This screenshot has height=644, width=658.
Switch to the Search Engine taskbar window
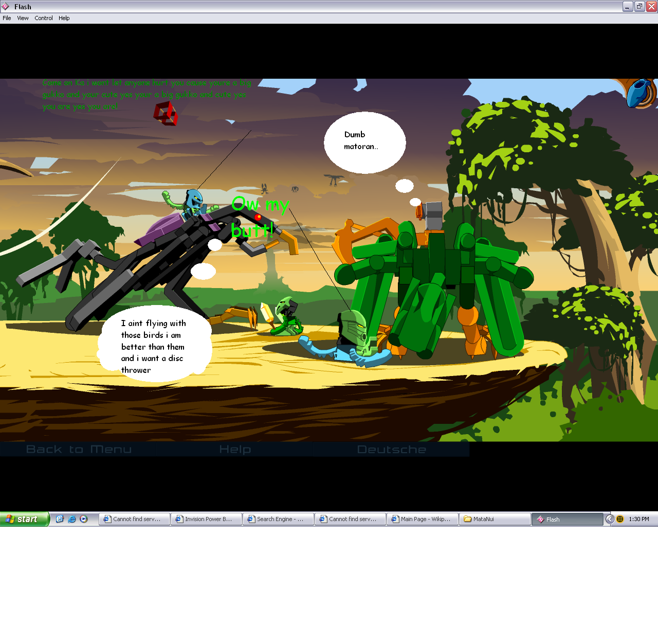click(x=278, y=520)
